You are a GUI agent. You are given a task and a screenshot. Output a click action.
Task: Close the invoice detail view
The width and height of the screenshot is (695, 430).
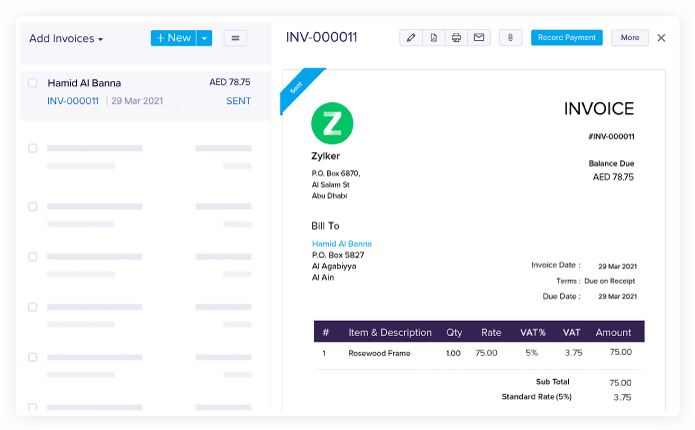[661, 38]
